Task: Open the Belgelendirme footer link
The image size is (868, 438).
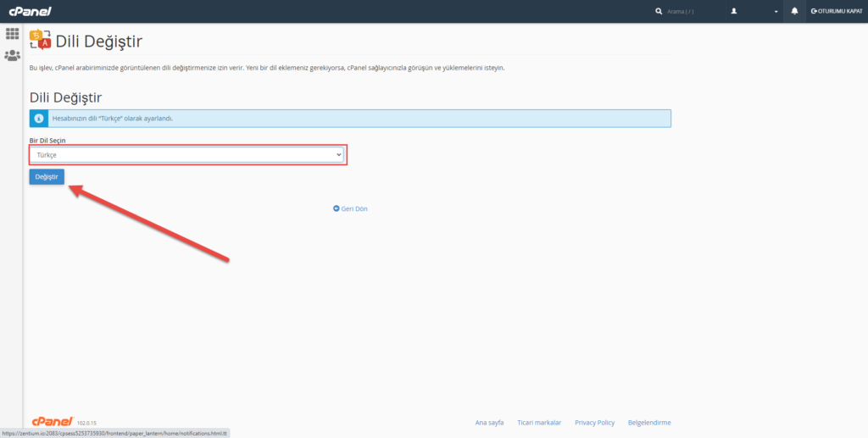Action: 648,422
